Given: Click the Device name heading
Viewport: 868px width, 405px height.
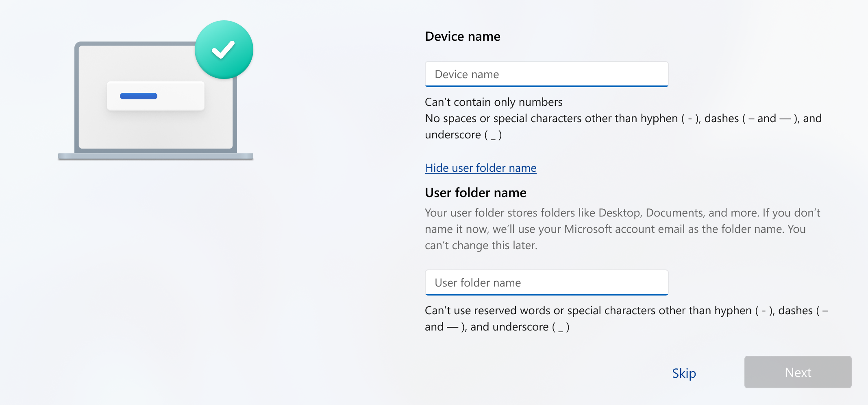Looking at the screenshot, I should pyautogui.click(x=462, y=36).
